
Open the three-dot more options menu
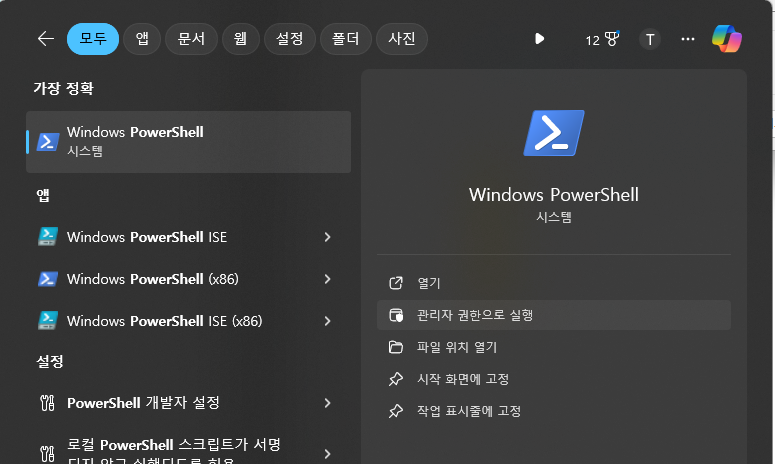pyautogui.click(x=688, y=39)
